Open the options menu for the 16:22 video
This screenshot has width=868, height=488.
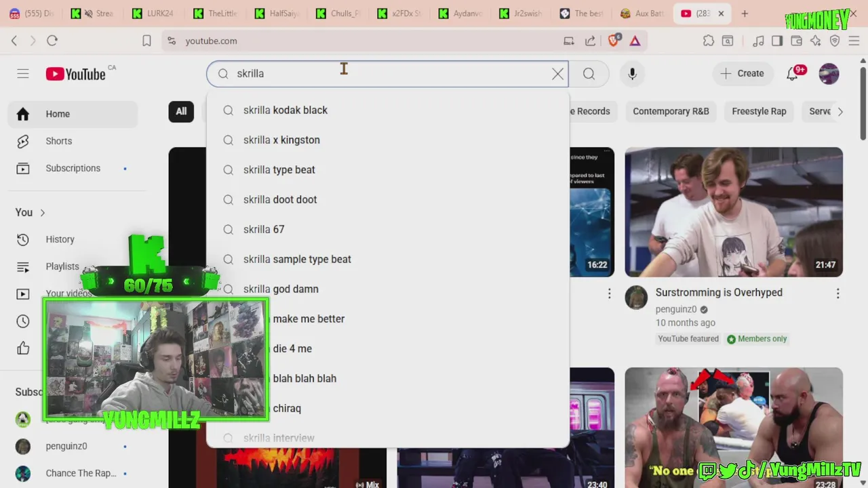(609, 293)
